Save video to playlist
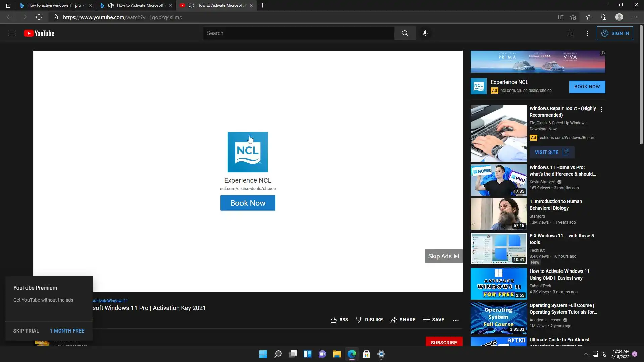Image resolution: width=644 pixels, height=362 pixels. pos(433,320)
